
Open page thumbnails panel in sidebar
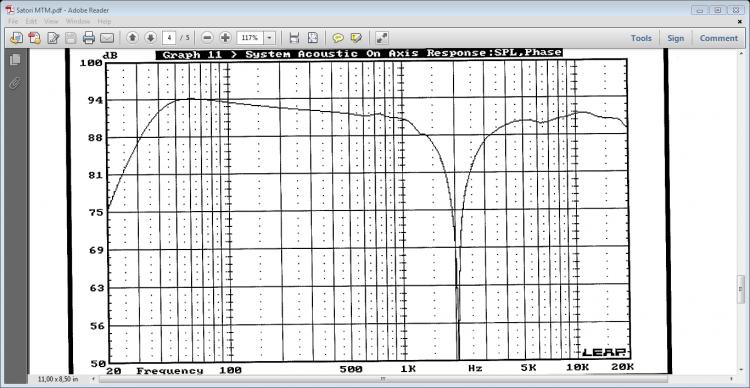click(15, 60)
